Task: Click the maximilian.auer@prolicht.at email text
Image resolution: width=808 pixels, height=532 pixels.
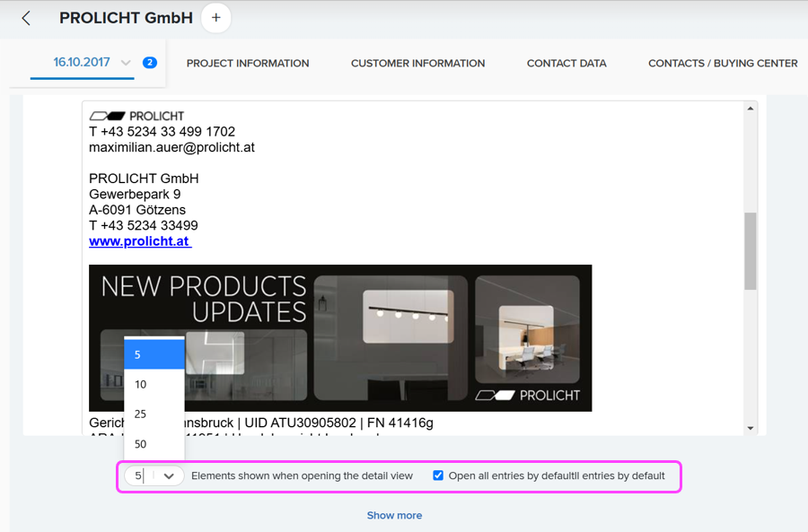Action: click(x=171, y=147)
